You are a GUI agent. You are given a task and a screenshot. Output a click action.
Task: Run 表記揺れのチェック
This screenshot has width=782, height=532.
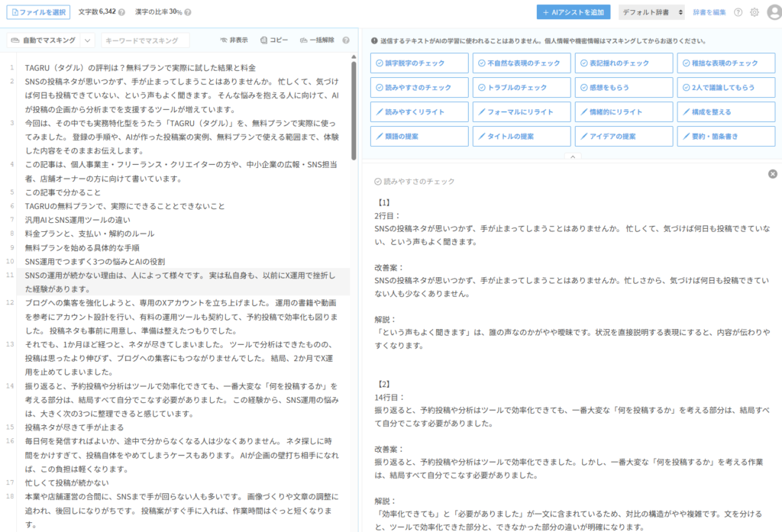(x=624, y=63)
